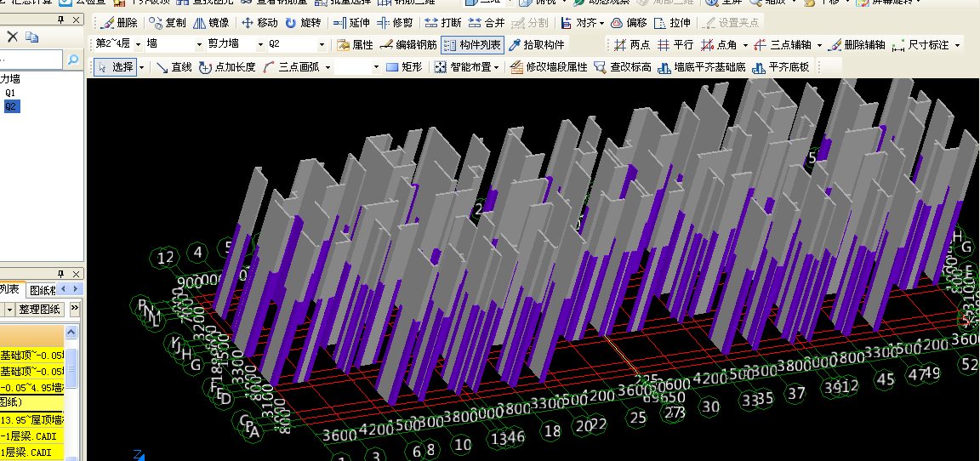
Task: Click the 打断 (break) tool
Action: click(x=443, y=23)
